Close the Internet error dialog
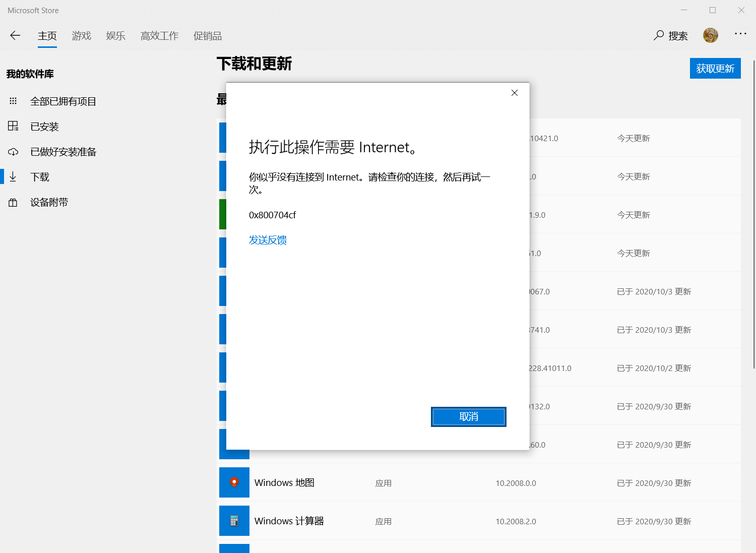This screenshot has width=756, height=553. pos(515,93)
